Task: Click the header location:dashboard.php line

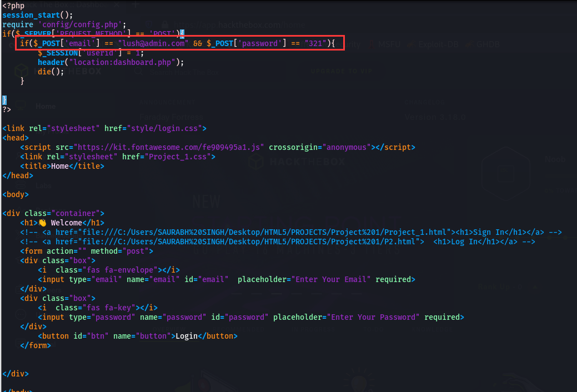Action: pos(111,62)
